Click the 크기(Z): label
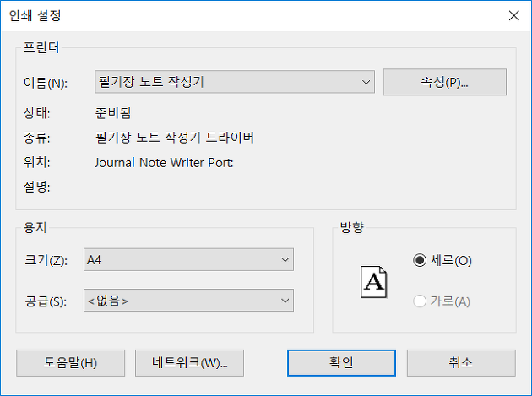Screen dimensions: 532x396 pyautogui.click(x=46, y=260)
